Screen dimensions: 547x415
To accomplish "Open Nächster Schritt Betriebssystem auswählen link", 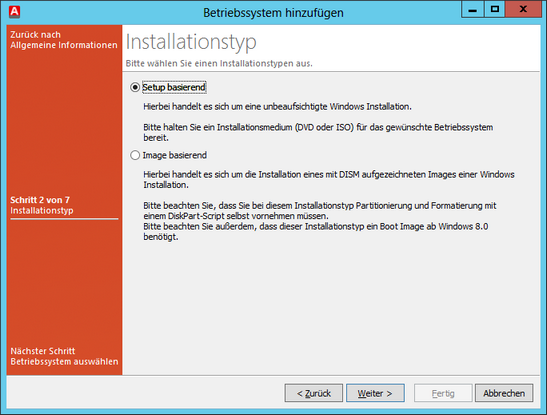I will [64, 356].
